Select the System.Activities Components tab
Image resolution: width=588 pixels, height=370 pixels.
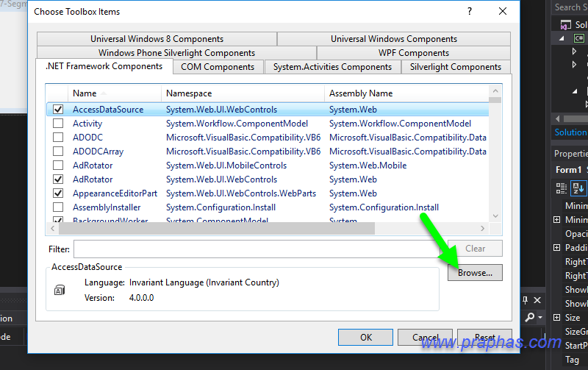pyautogui.click(x=332, y=67)
